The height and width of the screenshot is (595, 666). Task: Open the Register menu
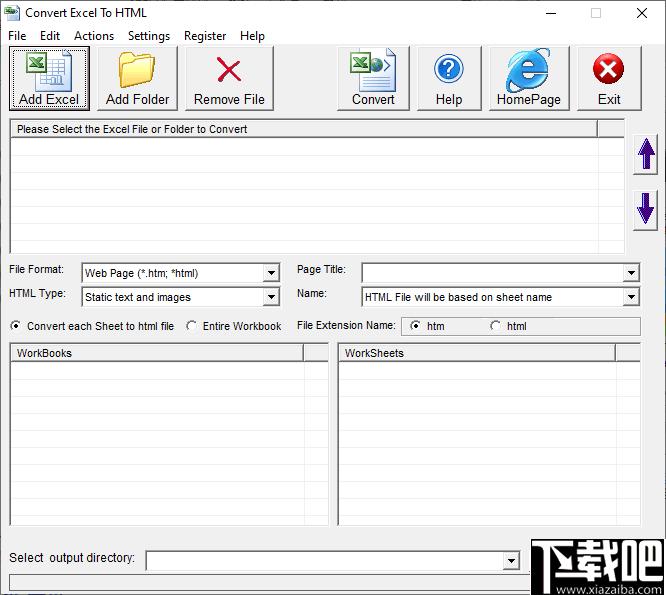tap(205, 36)
